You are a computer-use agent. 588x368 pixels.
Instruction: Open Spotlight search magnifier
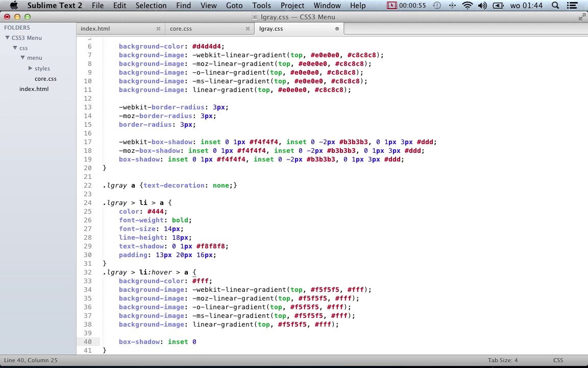(555, 5)
